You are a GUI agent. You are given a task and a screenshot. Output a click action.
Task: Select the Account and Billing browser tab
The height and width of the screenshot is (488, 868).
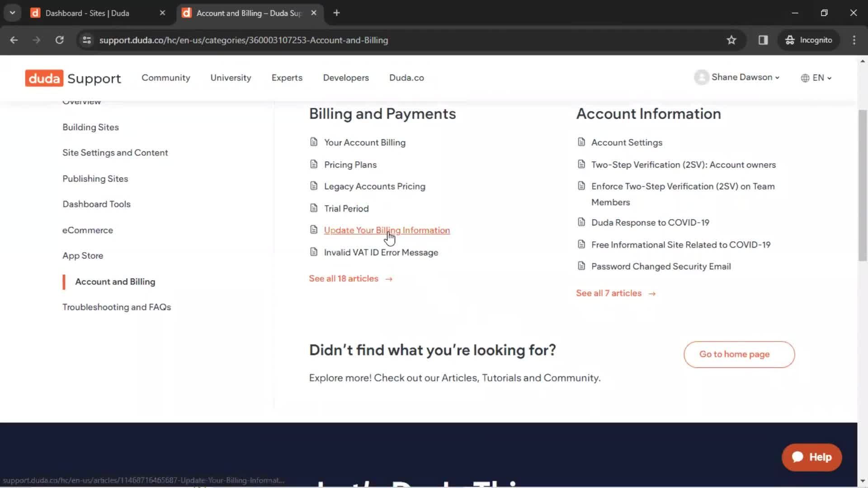tap(249, 13)
